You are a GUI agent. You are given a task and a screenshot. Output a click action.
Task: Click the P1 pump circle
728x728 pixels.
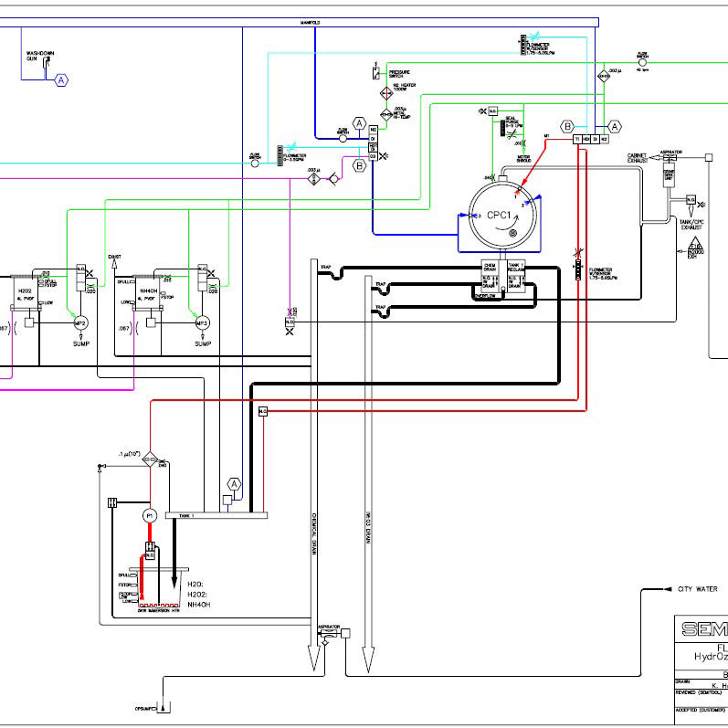click(x=150, y=516)
